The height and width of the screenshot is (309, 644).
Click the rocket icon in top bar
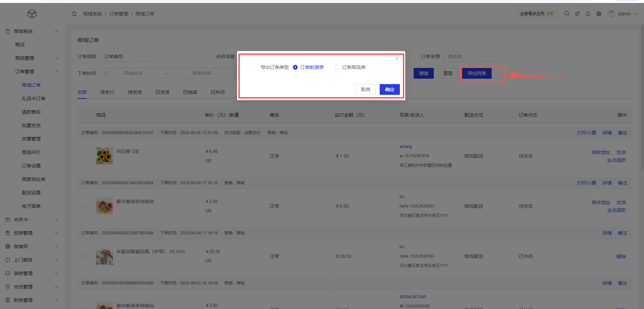577,14
